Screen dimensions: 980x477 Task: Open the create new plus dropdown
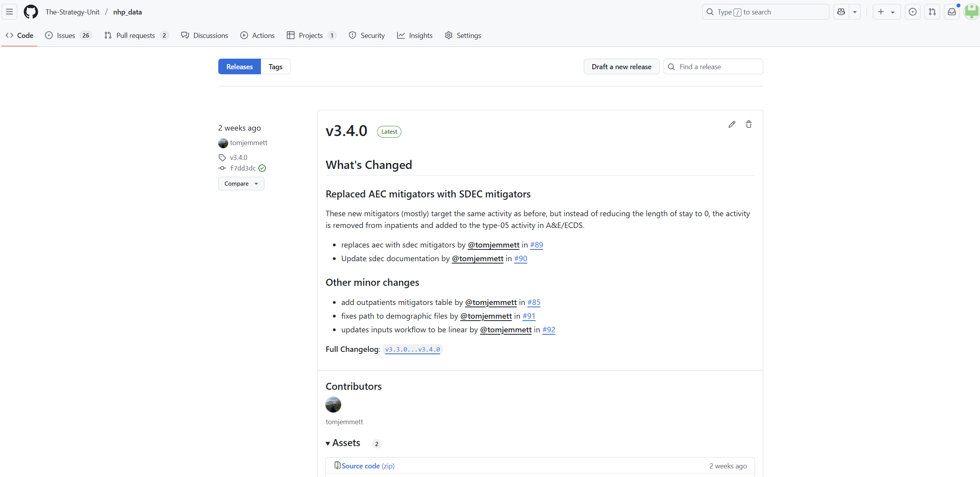tap(886, 12)
